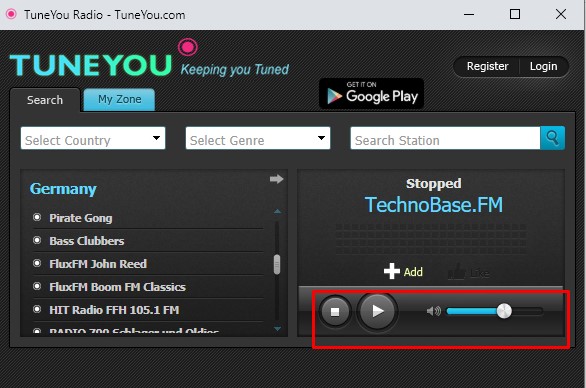Click the TuneYou logo
586x388 pixels.
91,65
